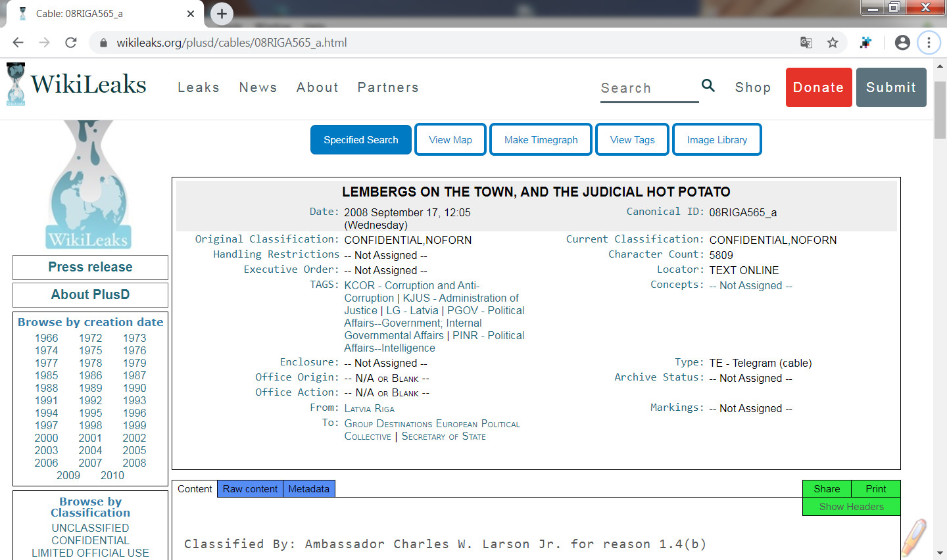The height and width of the screenshot is (560, 947).
Task: Open the About menu item
Action: (318, 87)
